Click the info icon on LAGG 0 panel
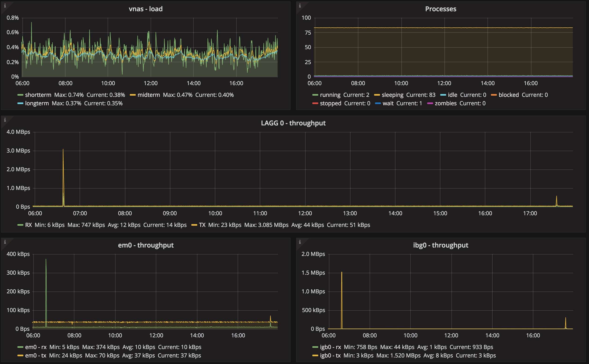Image resolution: width=589 pixels, height=364 pixels. click(5, 120)
